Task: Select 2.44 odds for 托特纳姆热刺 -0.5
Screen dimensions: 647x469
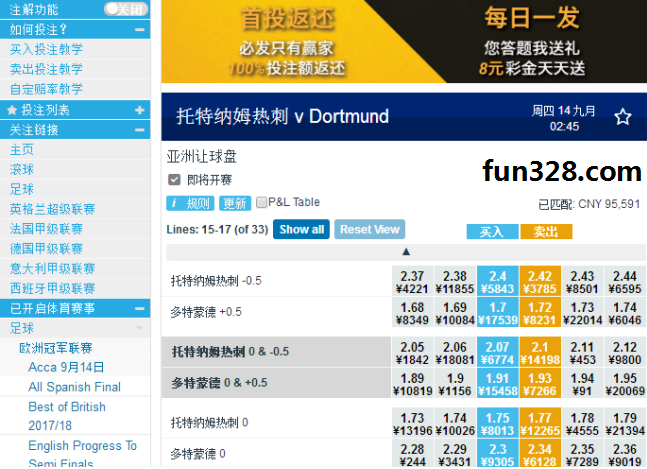Action: (x=625, y=282)
